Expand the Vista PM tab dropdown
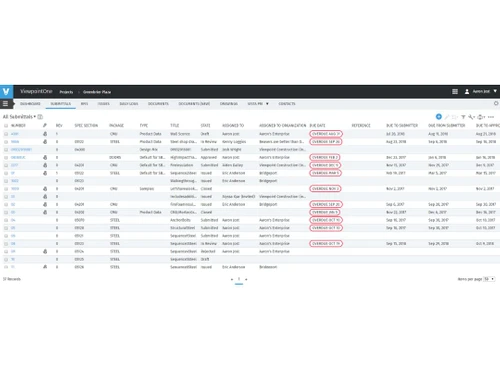This screenshot has height=375, width=500. coord(267,104)
